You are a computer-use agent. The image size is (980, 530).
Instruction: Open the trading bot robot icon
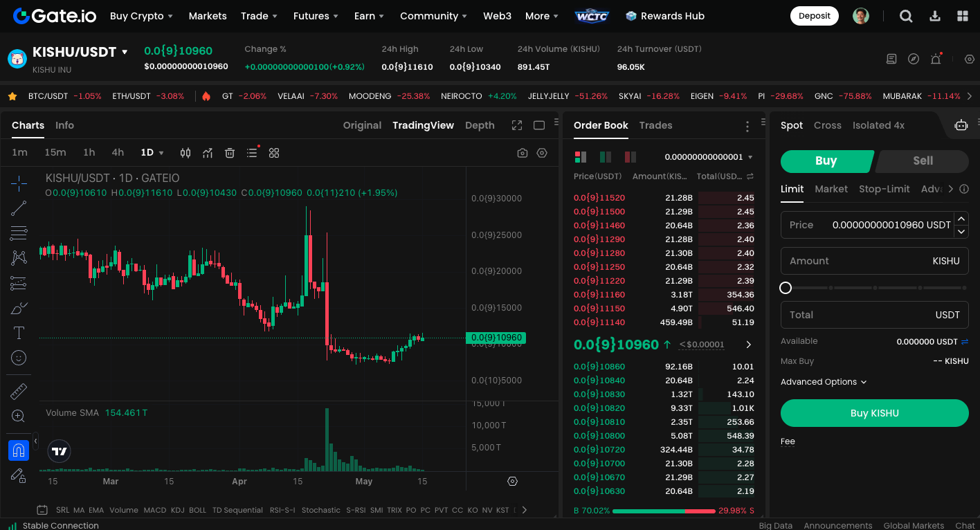coord(961,125)
